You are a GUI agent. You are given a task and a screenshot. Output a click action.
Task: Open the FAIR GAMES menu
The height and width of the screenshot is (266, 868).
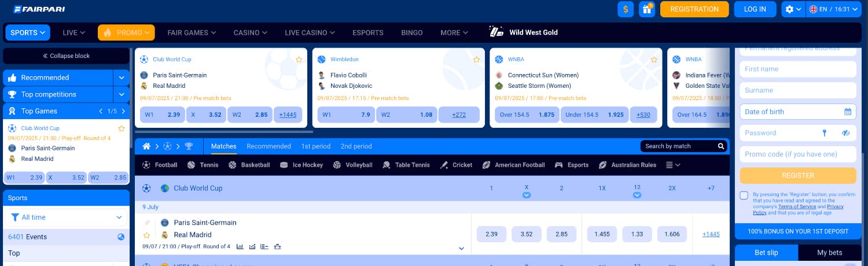(x=192, y=33)
